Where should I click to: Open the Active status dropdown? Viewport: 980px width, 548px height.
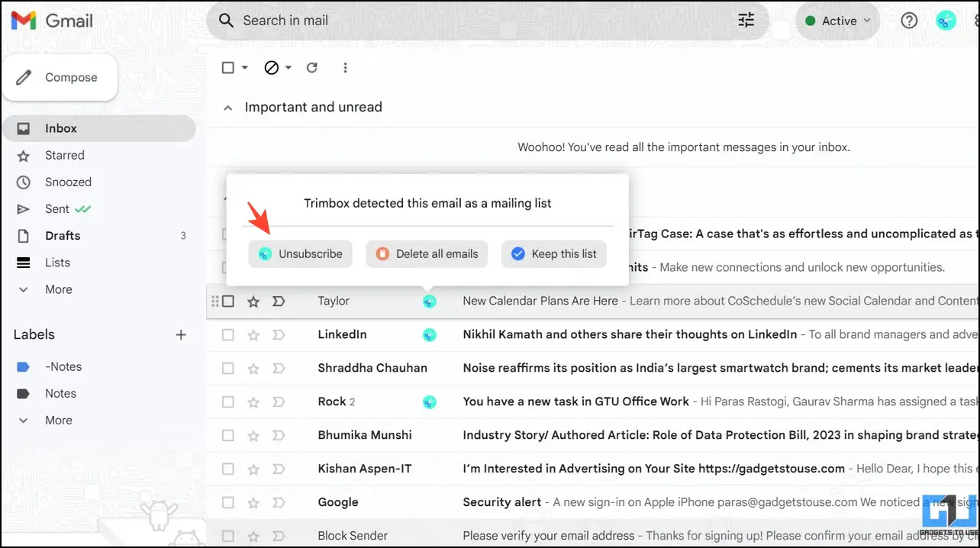coord(837,21)
